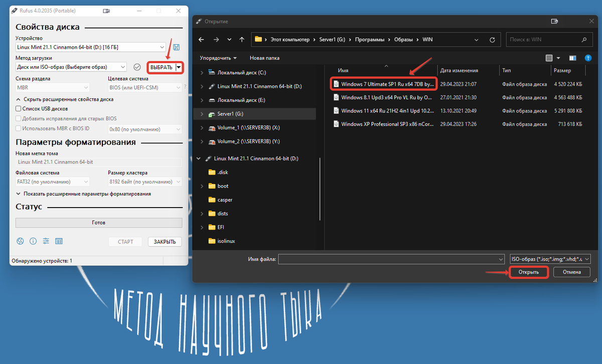The height and width of the screenshot is (364, 602).
Task: Click the checksum checkmark icon in Rufus
Action: (137, 67)
